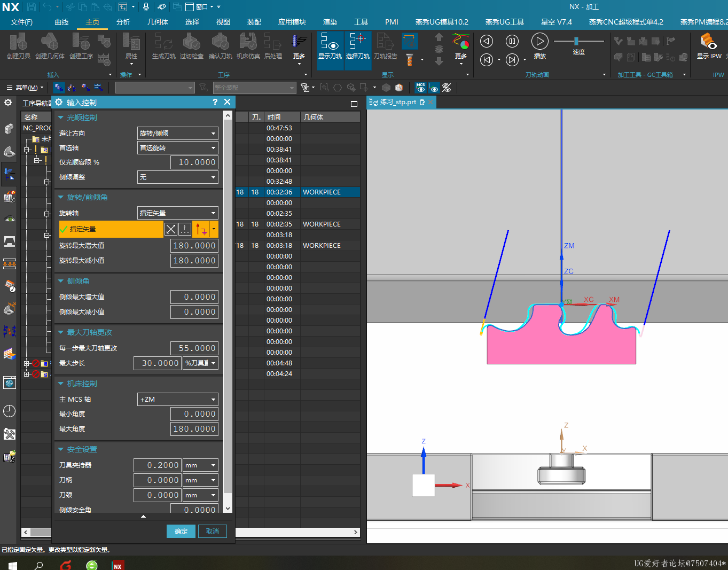Click the animation 速度 speed slider handle

(x=576, y=41)
